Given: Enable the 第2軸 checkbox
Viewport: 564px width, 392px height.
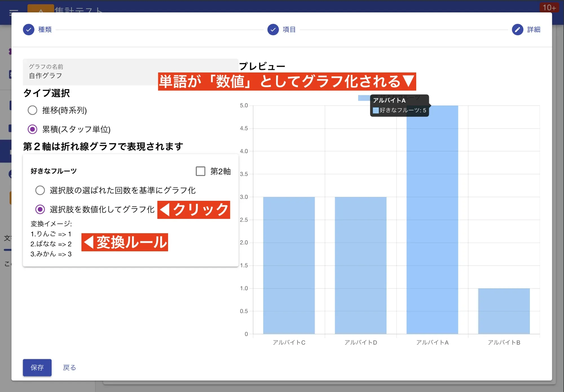Looking at the screenshot, I should (x=201, y=171).
